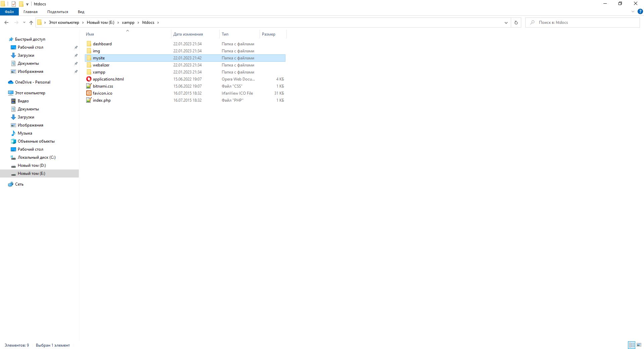Screen dimensions: 644x349
Task: Open Рабочий стол under Этот компьютер
Action: tap(31, 149)
